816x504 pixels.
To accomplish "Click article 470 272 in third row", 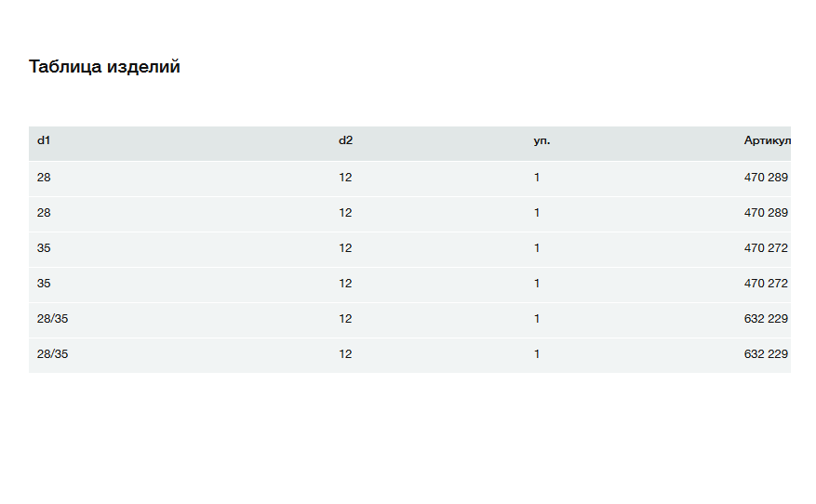I will click(766, 248).
